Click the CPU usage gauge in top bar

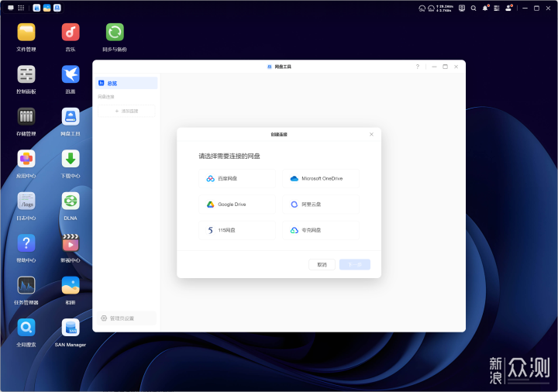click(x=422, y=9)
